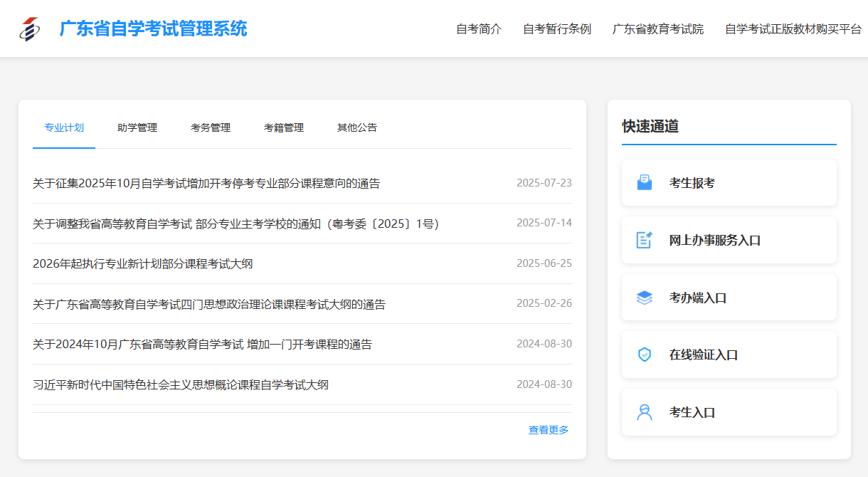
Task: Click the mailbox icon beside 考生报考
Action: [644, 183]
